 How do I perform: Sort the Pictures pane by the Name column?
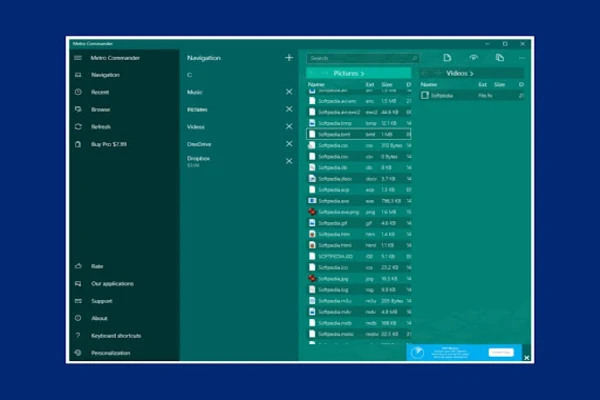316,84
